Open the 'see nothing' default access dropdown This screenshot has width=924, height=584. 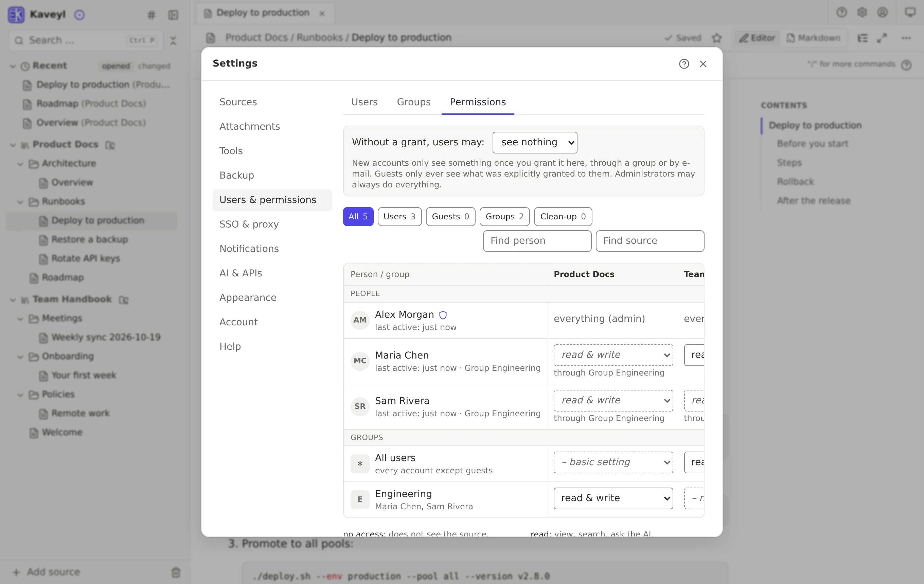[x=534, y=143]
